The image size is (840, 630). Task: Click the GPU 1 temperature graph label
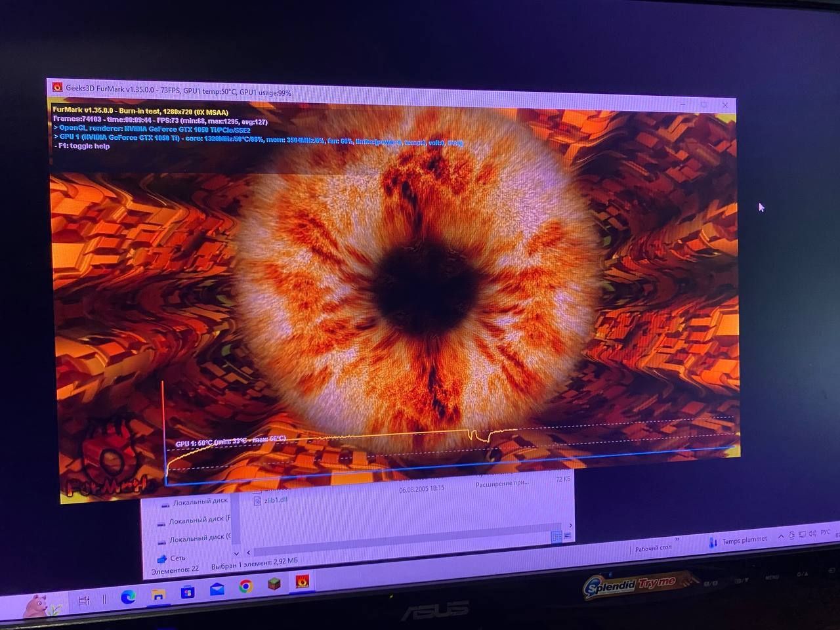click(x=230, y=442)
